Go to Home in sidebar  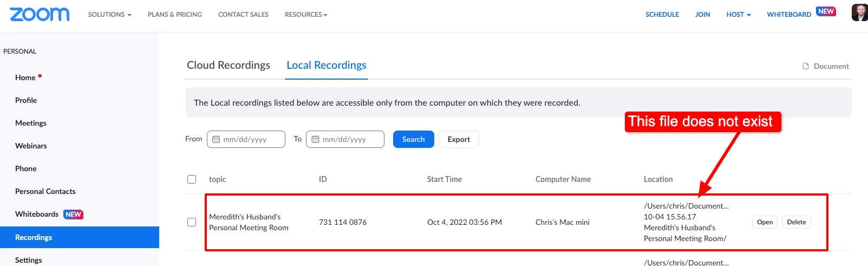[x=25, y=77]
